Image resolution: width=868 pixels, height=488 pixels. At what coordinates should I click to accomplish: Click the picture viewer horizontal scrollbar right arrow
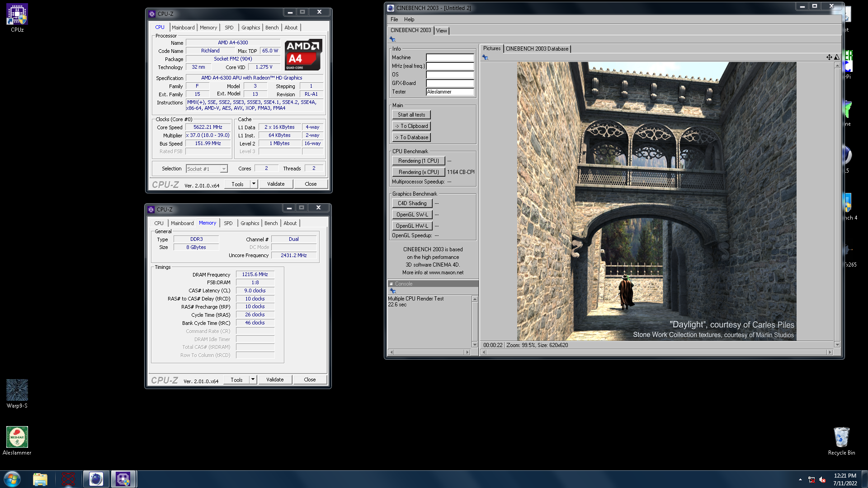[x=830, y=352]
